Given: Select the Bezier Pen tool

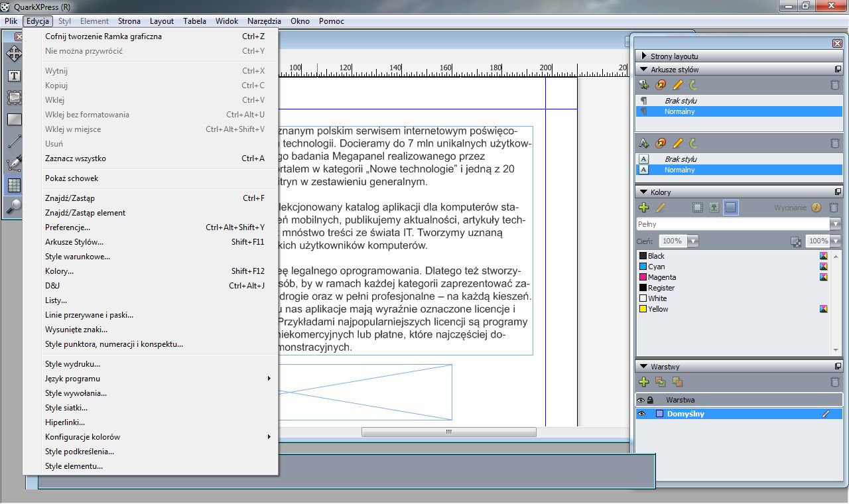Looking at the screenshot, I should point(14,163).
